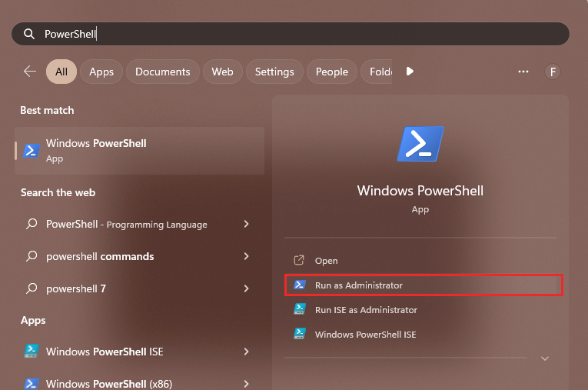This screenshot has height=390, width=588.
Task: Click Windows PowerShell ISE icon in preview actions
Action: (x=300, y=334)
